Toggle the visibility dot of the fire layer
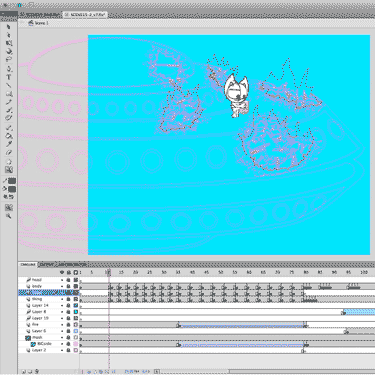This screenshot has width=375, height=375. [62, 325]
